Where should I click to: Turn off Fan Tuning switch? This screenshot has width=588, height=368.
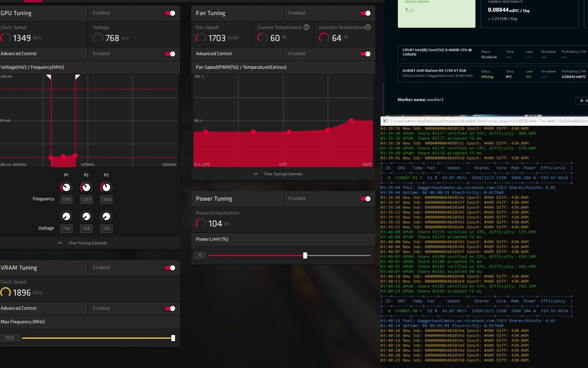point(365,13)
